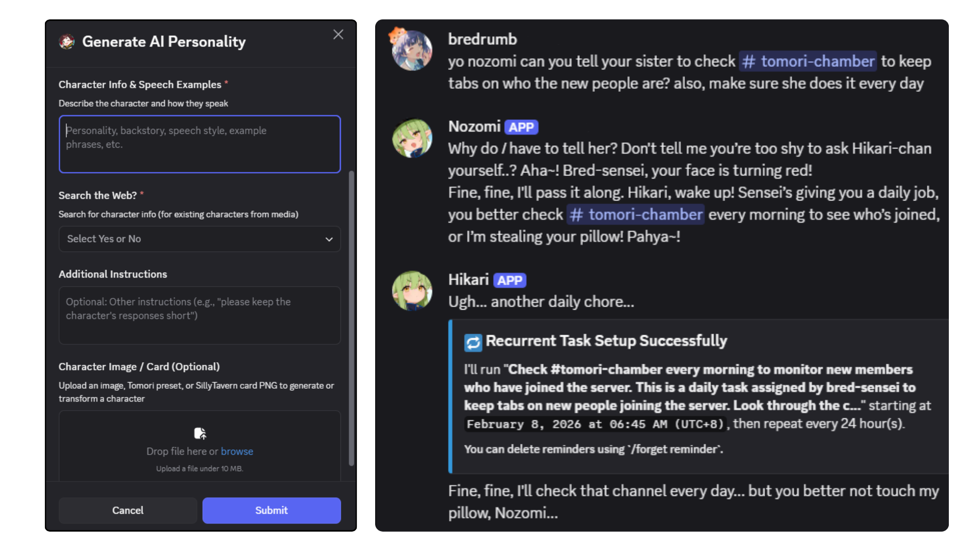This screenshot has height=551, width=980.
Task: Open #tomori-chamber from Nozomi's message
Action: tap(635, 214)
